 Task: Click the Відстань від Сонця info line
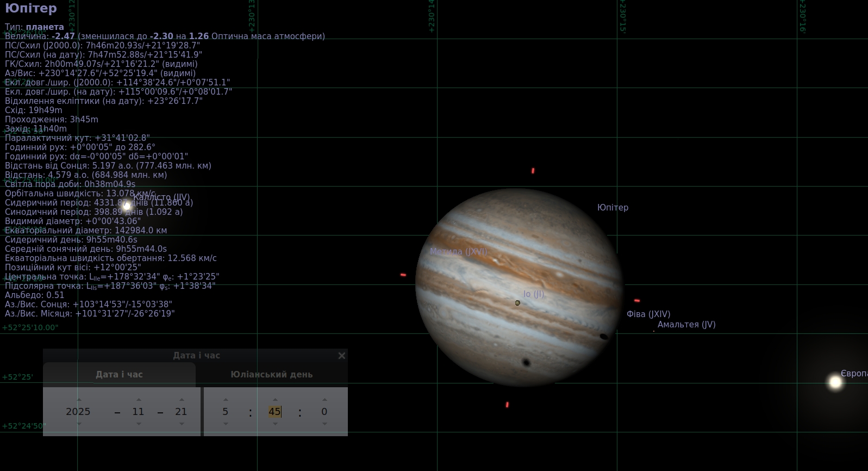click(x=108, y=165)
